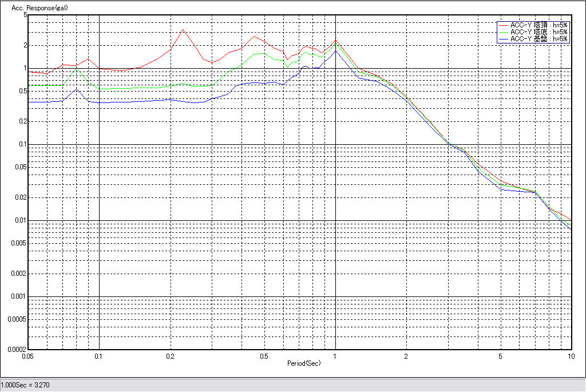Image resolution: width=586 pixels, height=392 pixels.
Task: Click the status bar reading 1.000Sec = 3.270
Action: coord(26,385)
